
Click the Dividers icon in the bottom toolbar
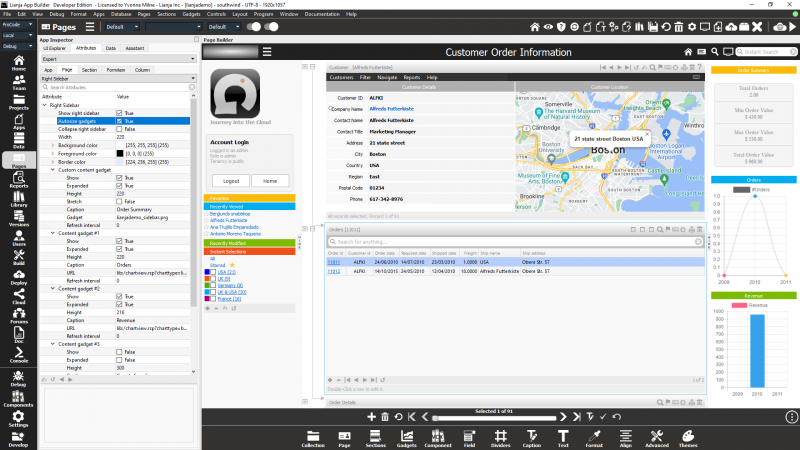coord(500,437)
